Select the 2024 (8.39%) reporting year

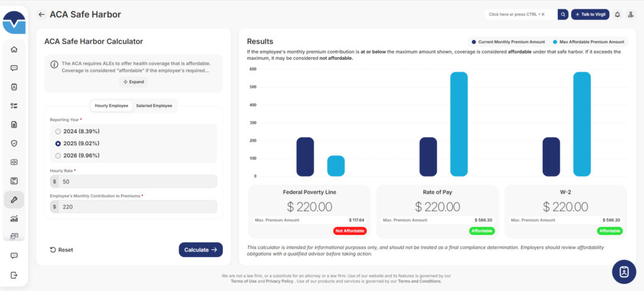[x=58, y=131]
